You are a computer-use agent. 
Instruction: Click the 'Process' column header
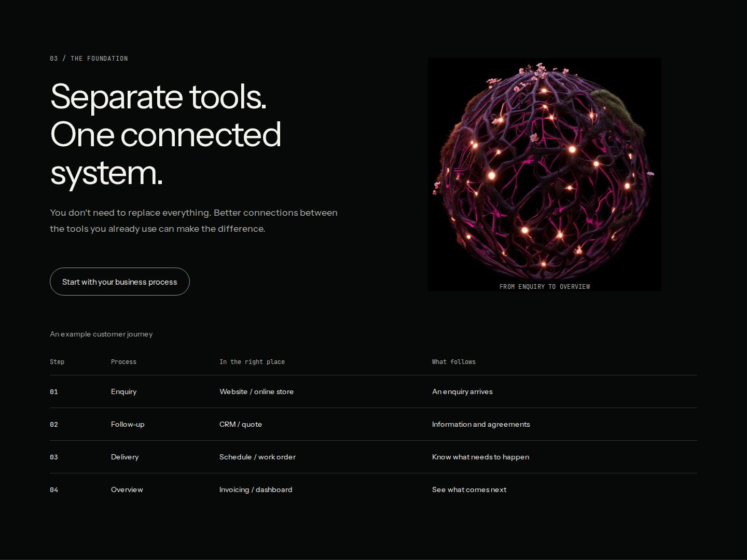(123, 362)
